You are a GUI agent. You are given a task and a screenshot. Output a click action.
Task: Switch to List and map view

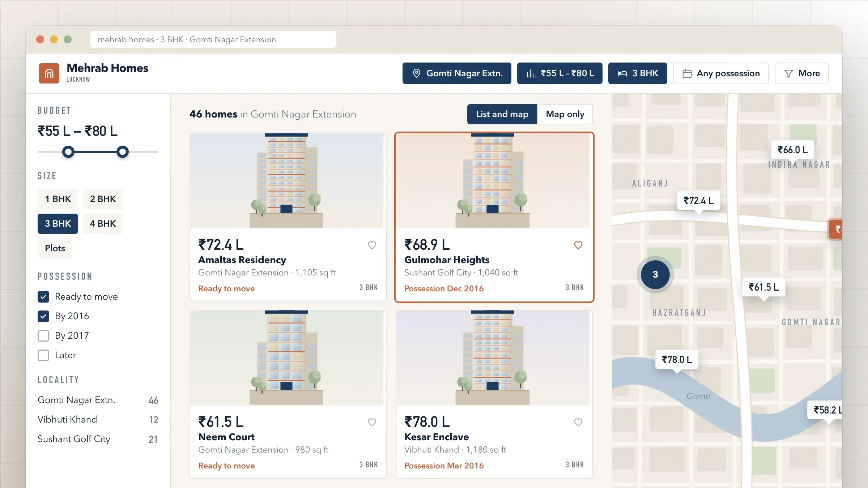pos(502,114)
